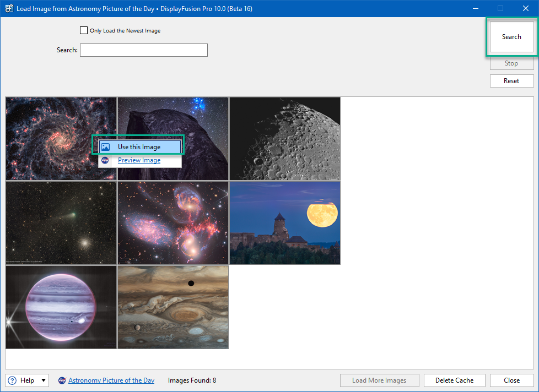The height and width of the screenshot is (392, 539).
Task: Choose Use this Image from context menu
Action: click(139, 147)
